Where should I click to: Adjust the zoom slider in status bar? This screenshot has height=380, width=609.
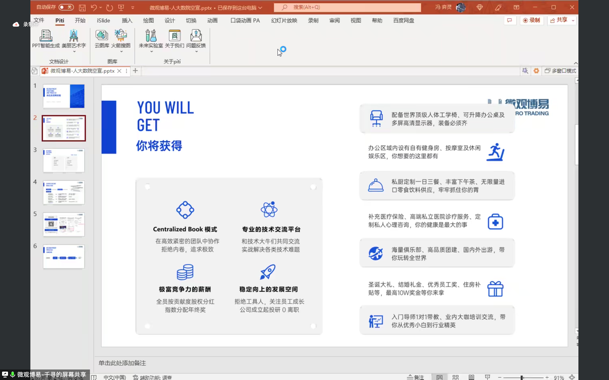click(x=522, y=377)
